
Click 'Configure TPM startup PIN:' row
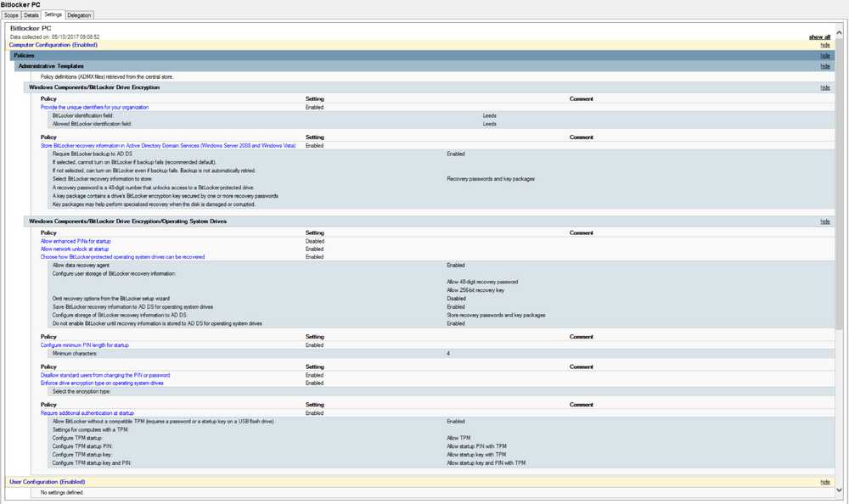(441, 446)
